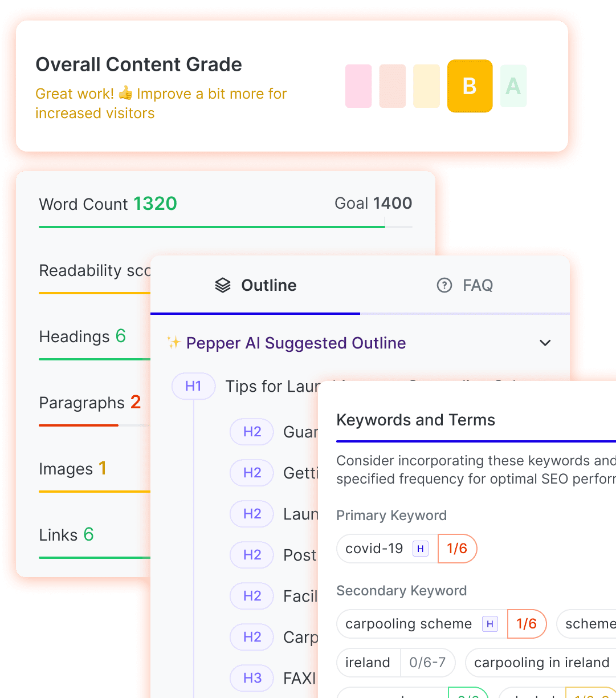This screenshot has height=698, width=616.
Task: Click the thumbs-up emoji in grade message
Action: (x=125, y=93)
